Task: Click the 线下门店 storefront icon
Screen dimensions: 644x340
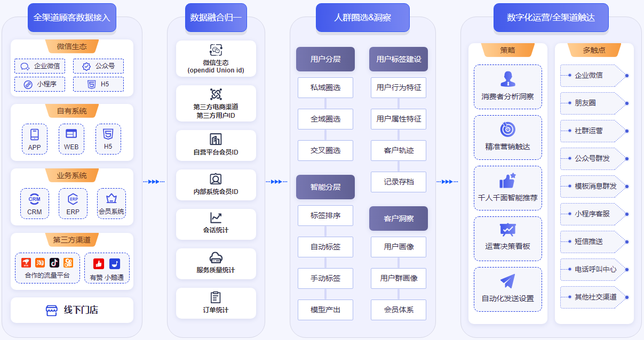Action: (51, 310)
